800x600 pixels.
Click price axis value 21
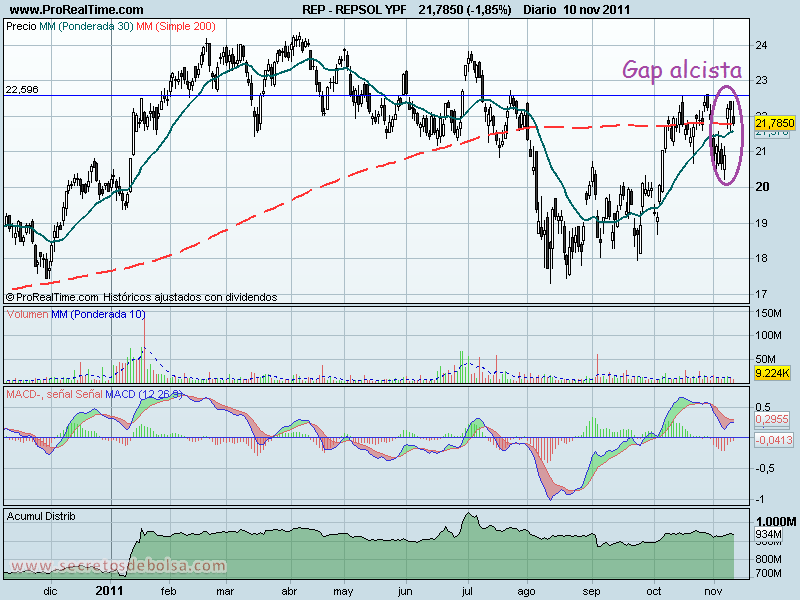[x=761, y=152]
